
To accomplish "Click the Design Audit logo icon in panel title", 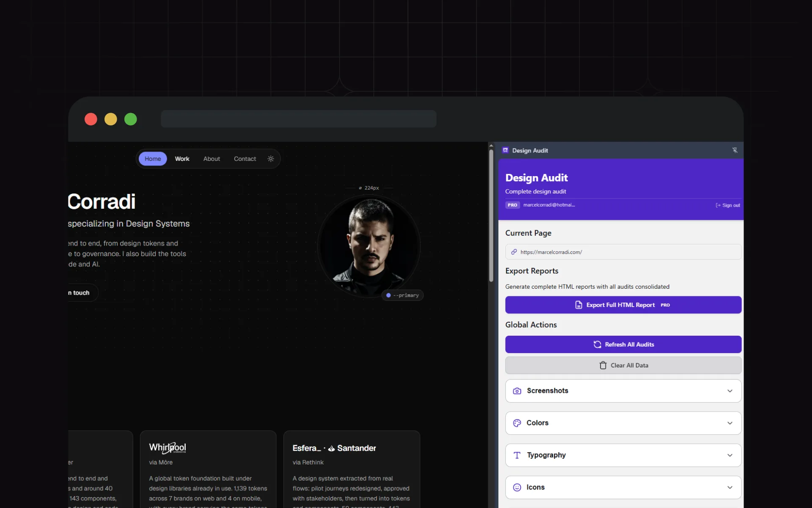I will pos(505,150).
